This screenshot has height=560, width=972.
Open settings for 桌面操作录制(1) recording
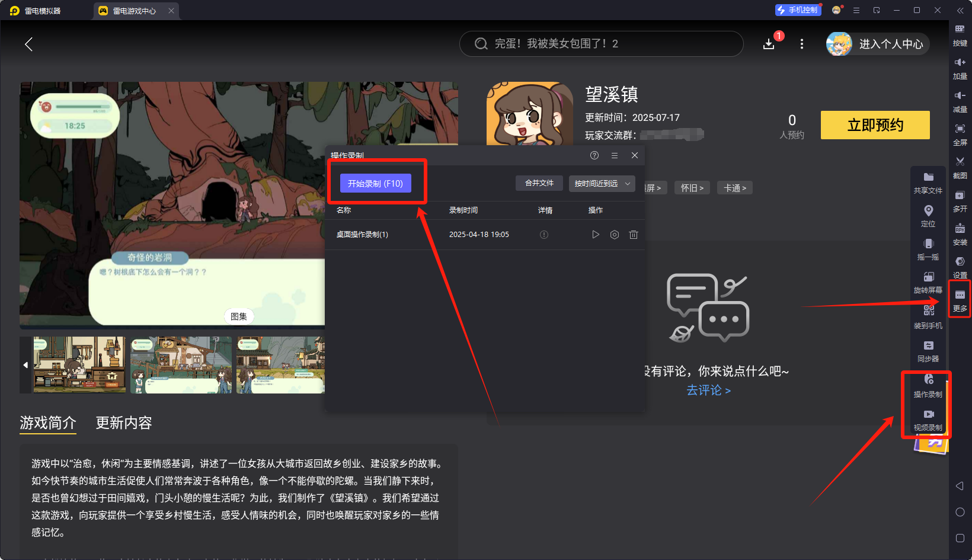point(615,235)
